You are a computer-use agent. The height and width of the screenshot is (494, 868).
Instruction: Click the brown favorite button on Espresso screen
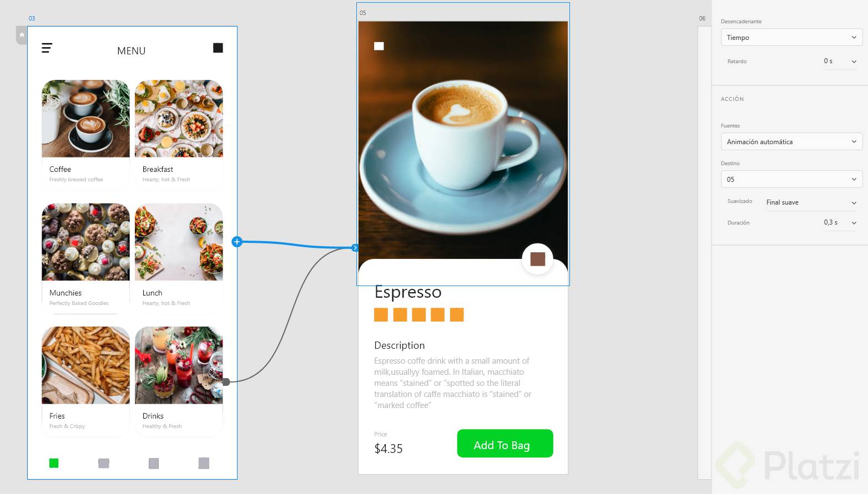pyautogui.click(x=538, y=259)
